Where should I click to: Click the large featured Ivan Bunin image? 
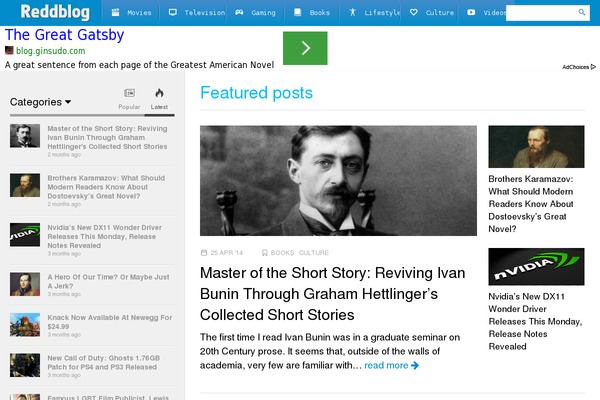pos(338,180)
